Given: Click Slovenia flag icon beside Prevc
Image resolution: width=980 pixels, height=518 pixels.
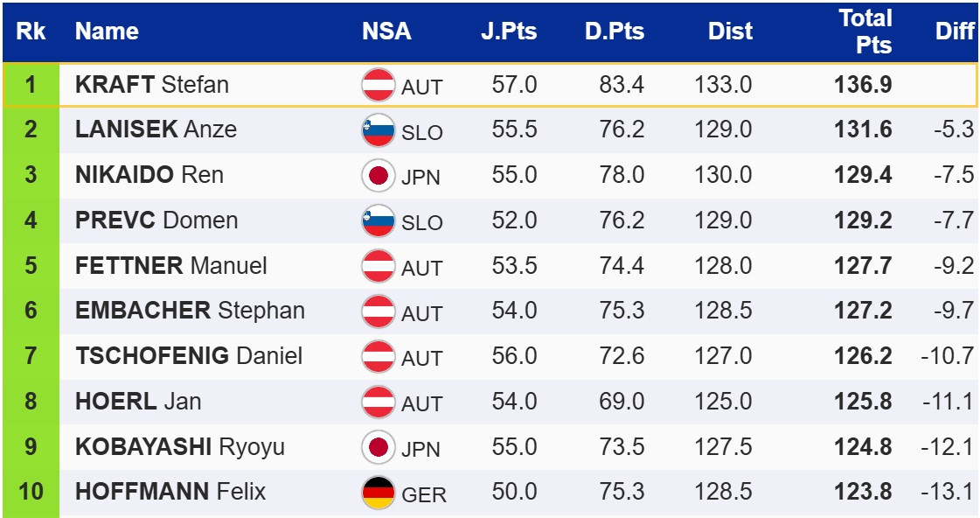Looking at the screenshot, I should 378,220.
